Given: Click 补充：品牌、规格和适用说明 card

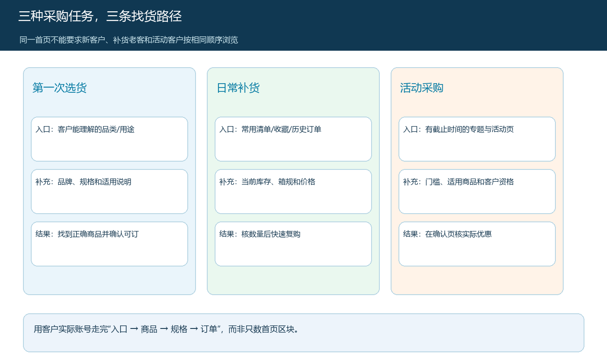Looking at the screenshot, I should pos(109,192).
